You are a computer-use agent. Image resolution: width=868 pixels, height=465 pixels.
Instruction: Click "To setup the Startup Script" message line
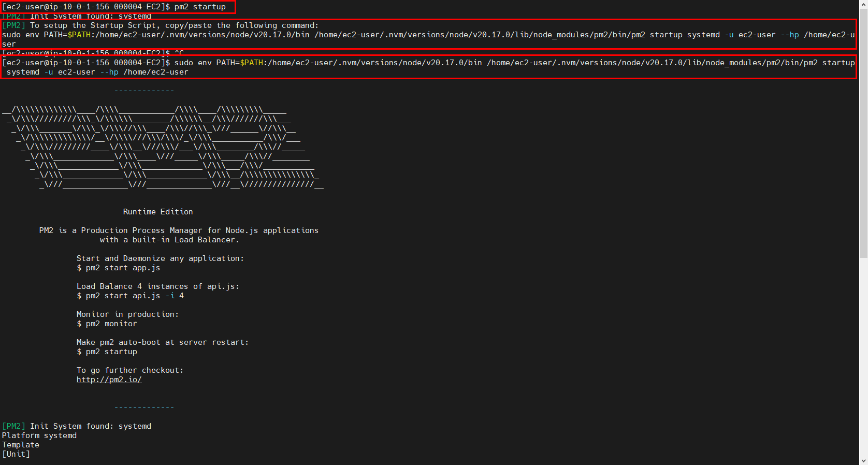pyautogui.click(x=174, y=25)
